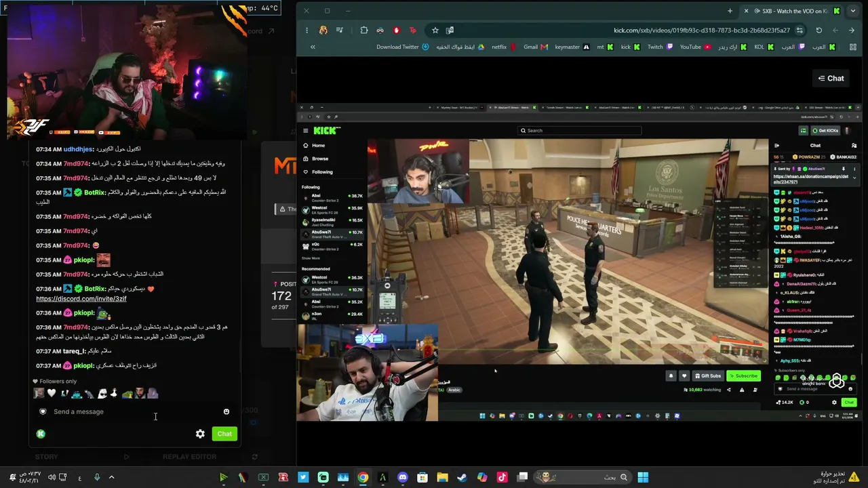Open the Twitch bookmark
This screenshot has width=868, height=488.
coord(660,47)
